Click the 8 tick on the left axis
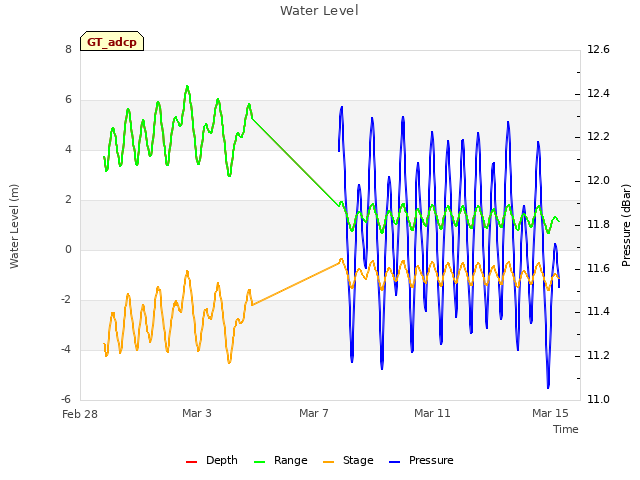 (x=68, y=49)
